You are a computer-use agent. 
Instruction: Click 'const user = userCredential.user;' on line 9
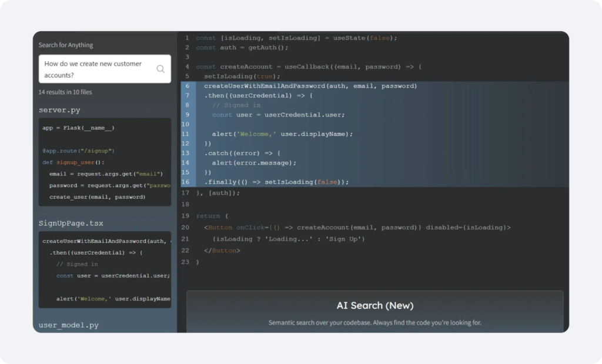pyautogui.click(x=278, y=115)
